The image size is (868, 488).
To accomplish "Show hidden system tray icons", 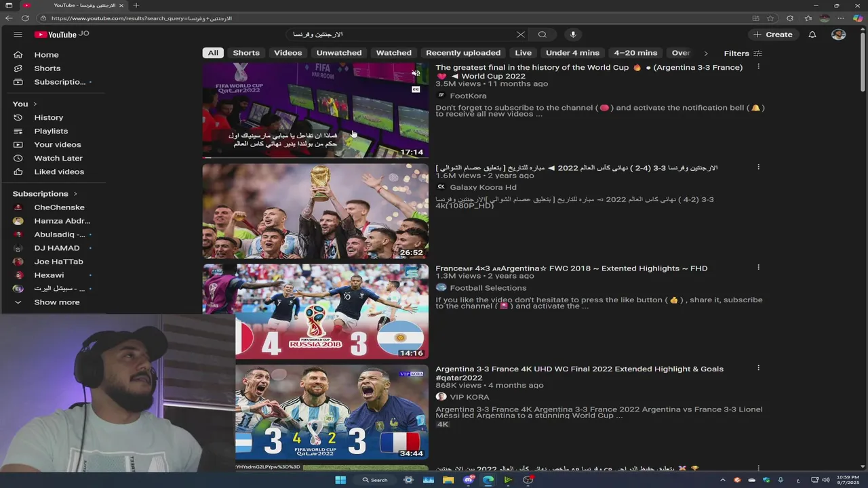I will click(723, 480).
